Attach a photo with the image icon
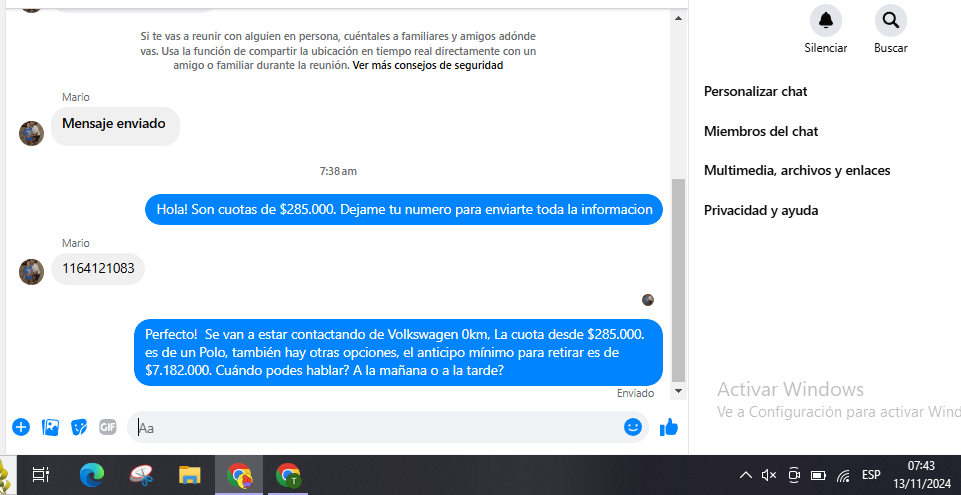Screen dimensions: 961x495 click(50, 427)
